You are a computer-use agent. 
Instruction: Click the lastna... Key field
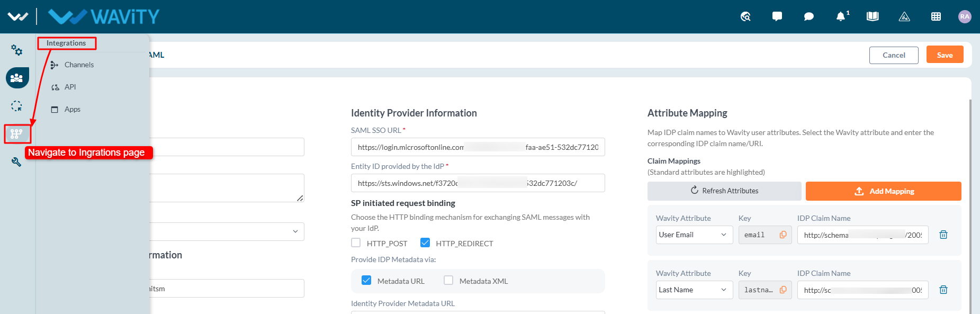(x=765, y=290)
